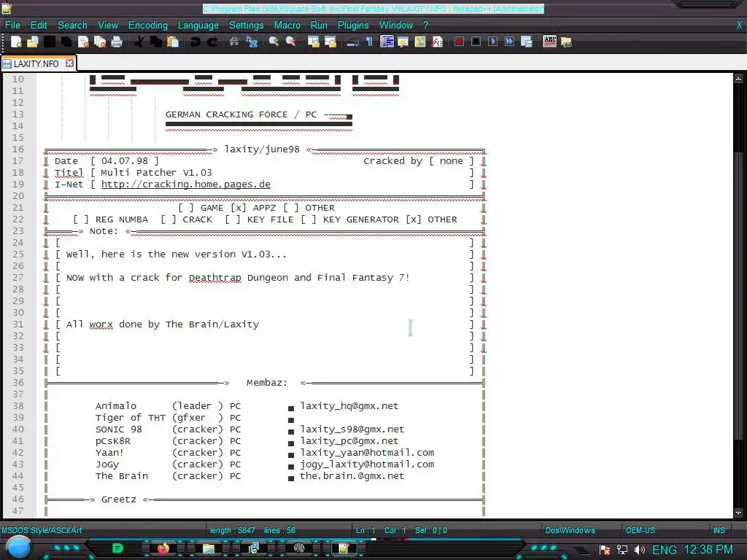Open Firefox from the taskbar
Viewport: 747px width, 560px height.
click(163, 548)
